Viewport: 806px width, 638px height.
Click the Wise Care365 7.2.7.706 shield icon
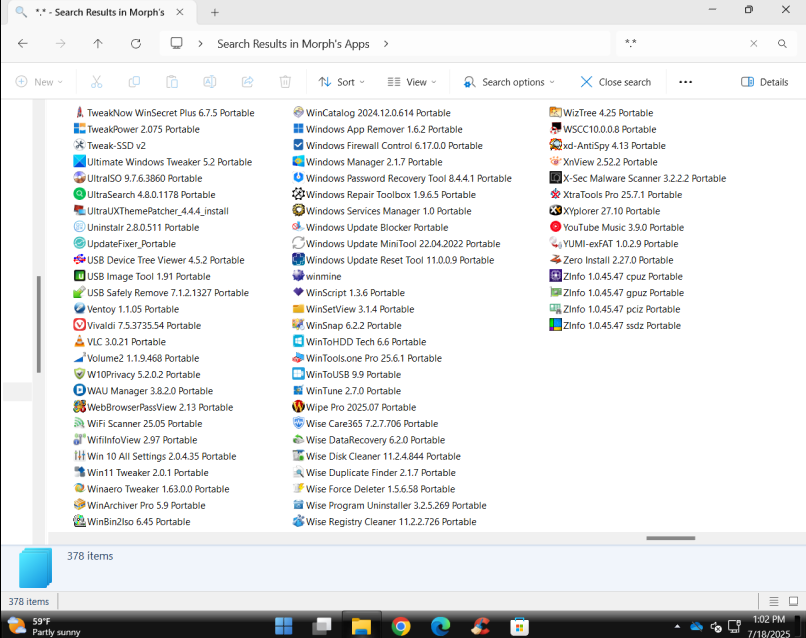[298, 423]
